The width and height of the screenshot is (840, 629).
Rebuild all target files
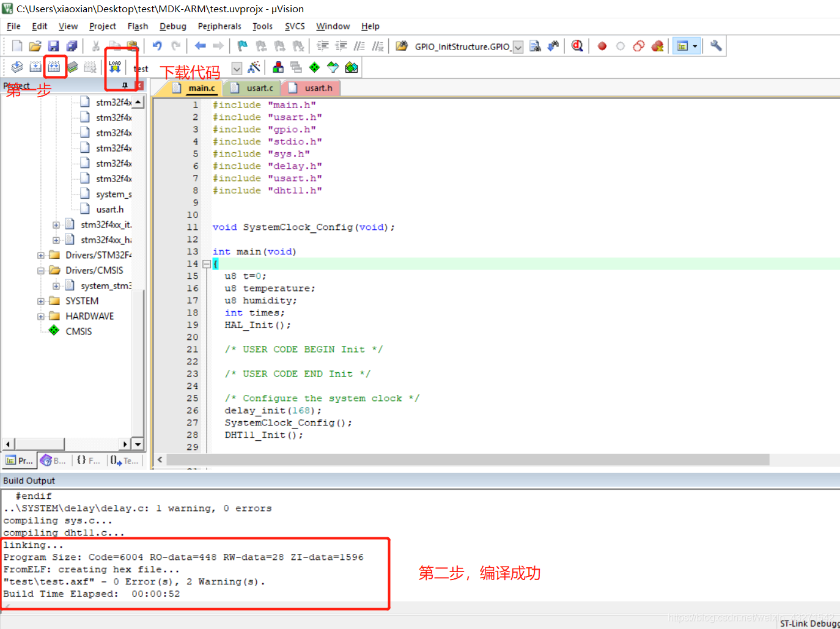[x=54, y=67]
